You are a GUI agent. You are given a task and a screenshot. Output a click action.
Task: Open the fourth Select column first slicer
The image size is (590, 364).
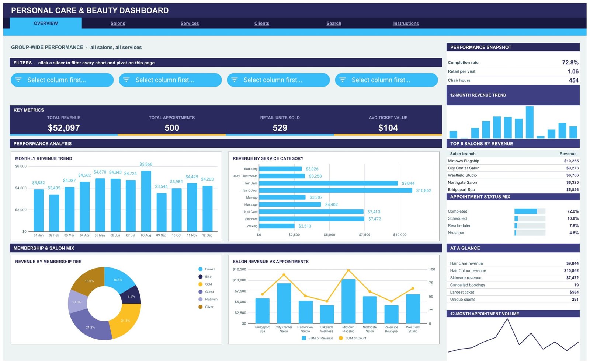(386, 80)
